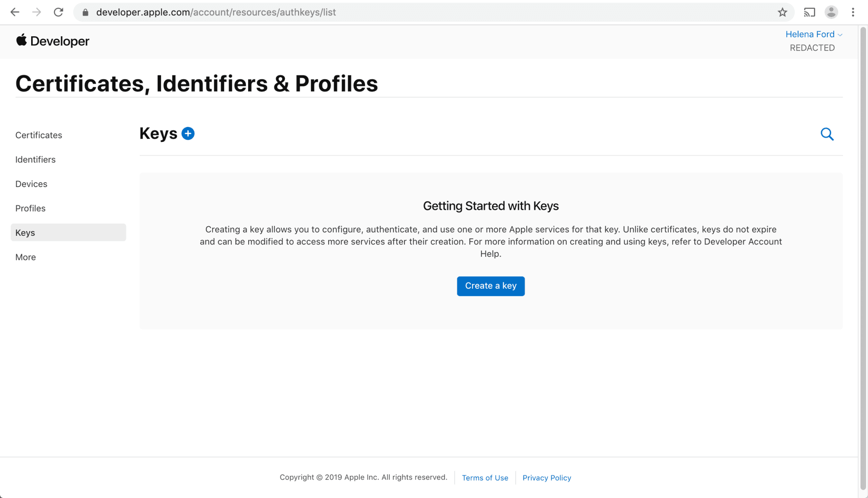This screenshot has height=498, width=868.
Task: Go to Certificates in the sidebar
Action: [x=39, y=135]
